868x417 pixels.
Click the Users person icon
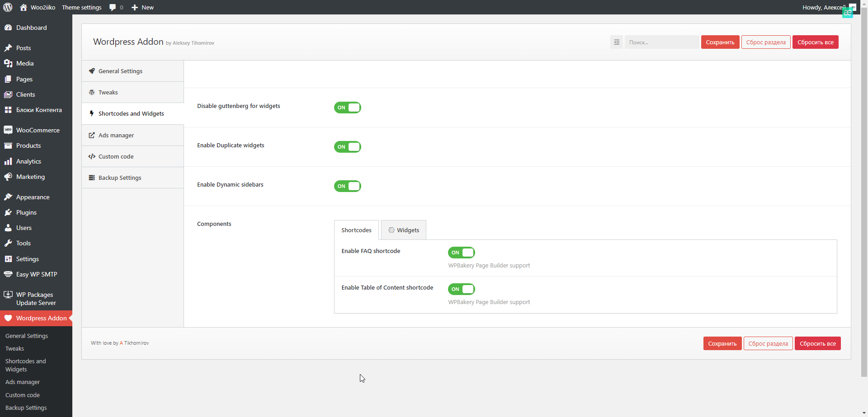click(x=8, y=228)
